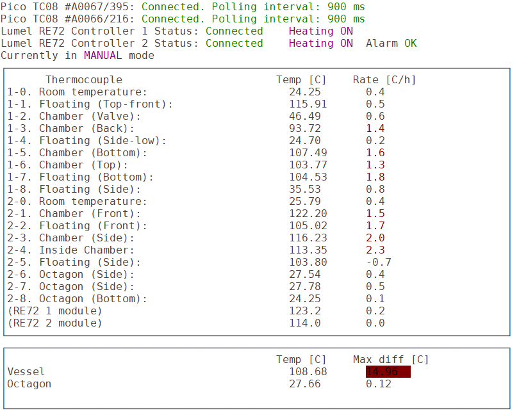Click Heating ON status for Controller 1
Screen dimensions: 519x420
[320, 31]
